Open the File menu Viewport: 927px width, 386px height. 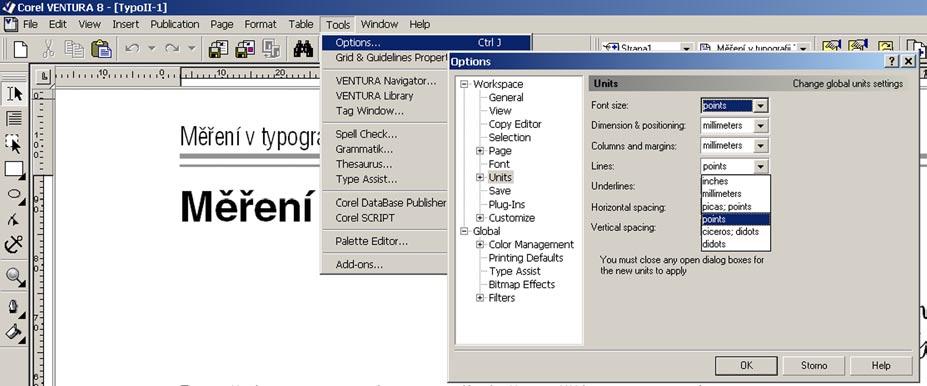(30, 24)
